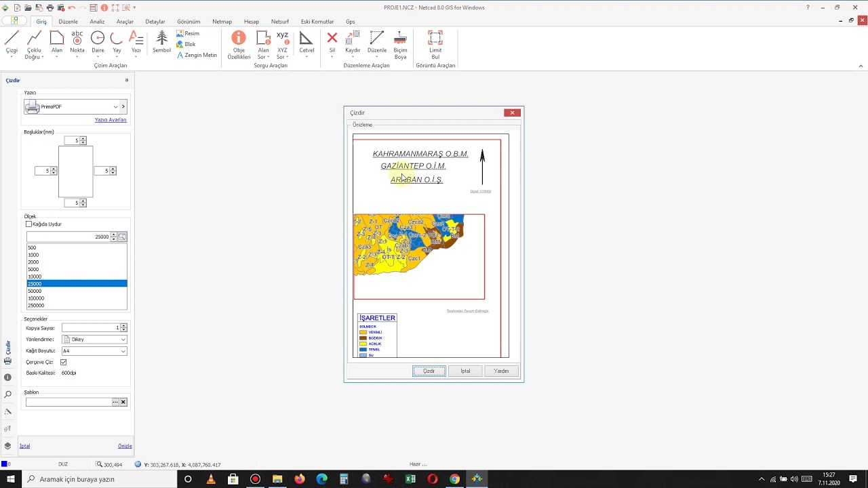Viewport: 868px width, 488px height.
Task: Open the Yazıcı Ayarları link
Action: 111,120
